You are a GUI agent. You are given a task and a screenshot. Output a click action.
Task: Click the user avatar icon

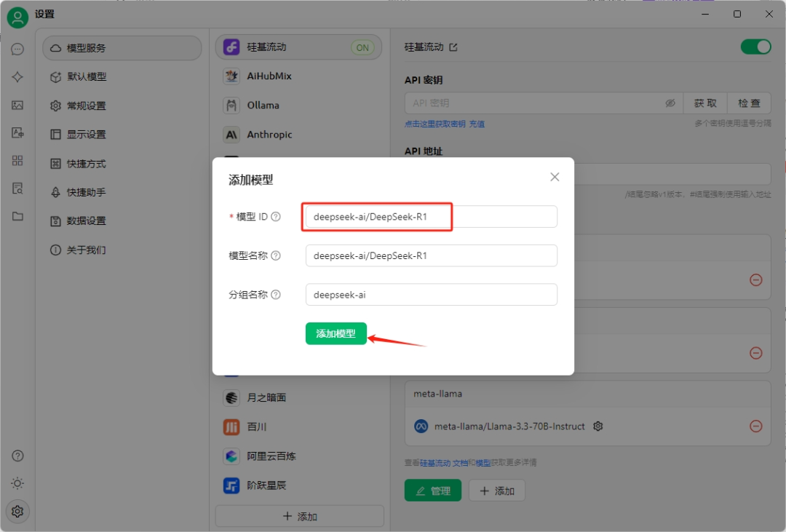click(x=17, y=17)
